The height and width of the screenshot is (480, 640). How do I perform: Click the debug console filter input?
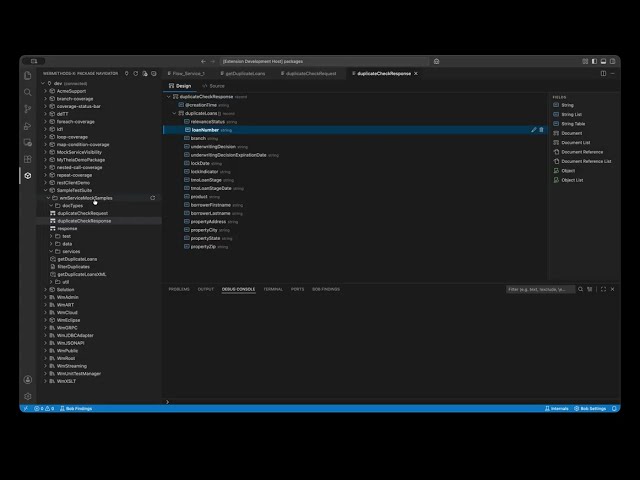click(x=540, y=289)
